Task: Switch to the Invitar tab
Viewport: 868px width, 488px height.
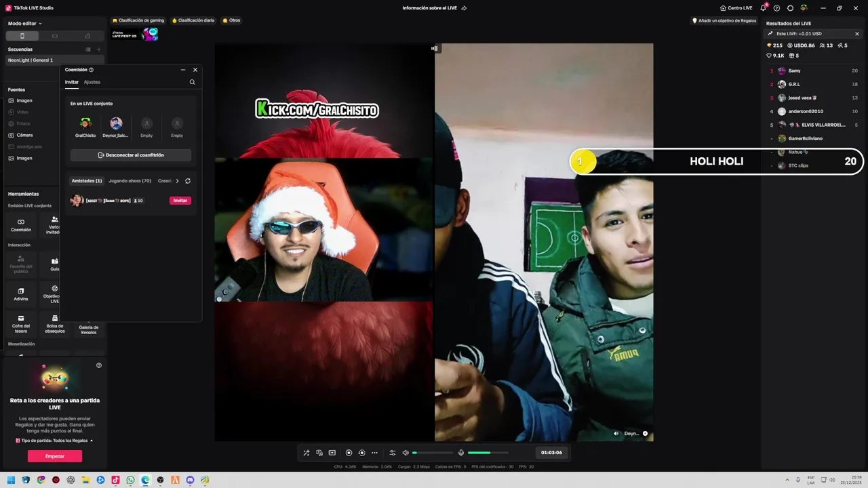Action: pos(72,82)
